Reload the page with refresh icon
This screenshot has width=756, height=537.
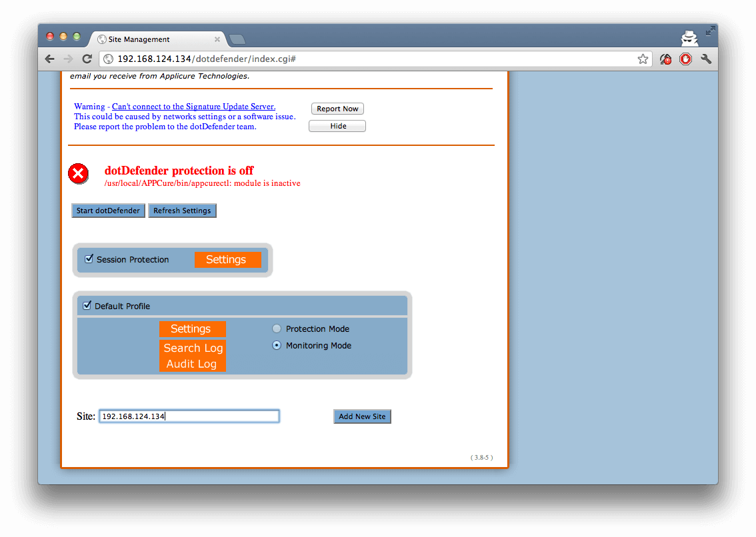point(87,59)
